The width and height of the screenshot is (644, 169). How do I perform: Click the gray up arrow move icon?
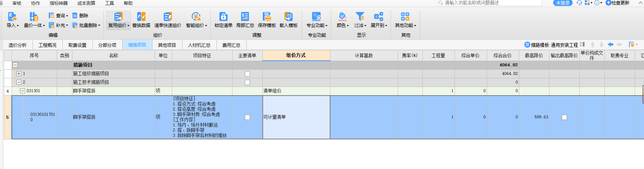pyautogui.click(x=592, y=45)
